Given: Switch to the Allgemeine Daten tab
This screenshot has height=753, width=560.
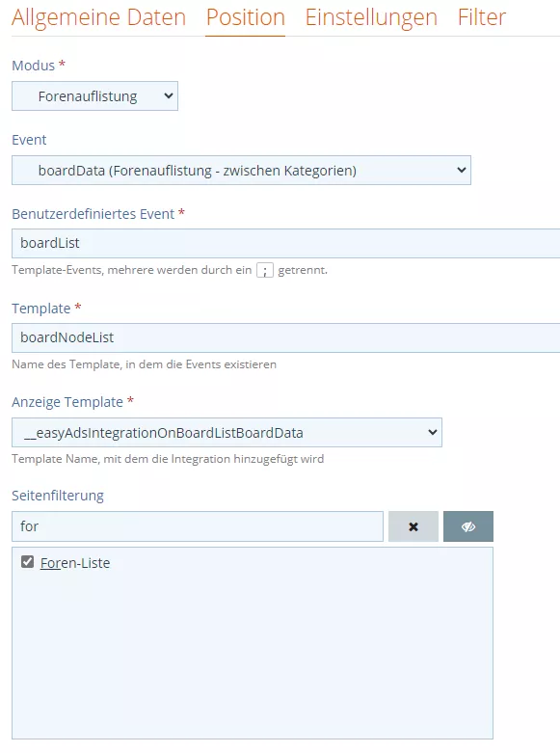Looking at the screenshot, I should click(x=99, y=17).
